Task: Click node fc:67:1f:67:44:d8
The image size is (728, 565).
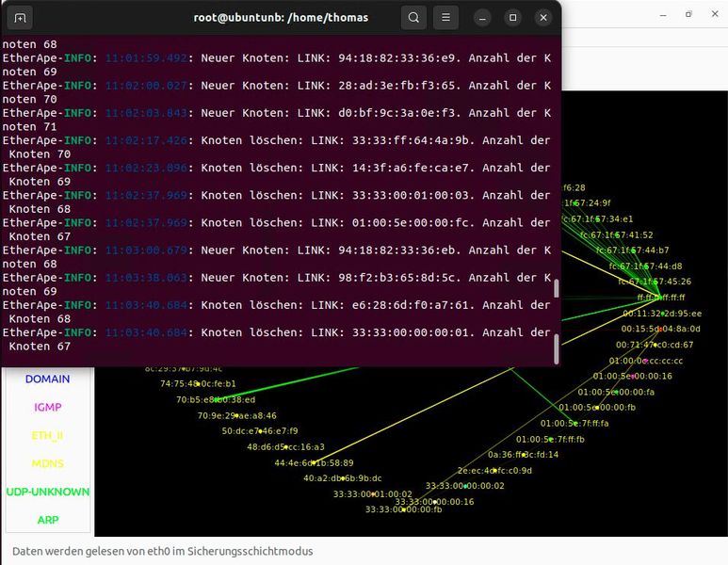Action: [645, 266]
